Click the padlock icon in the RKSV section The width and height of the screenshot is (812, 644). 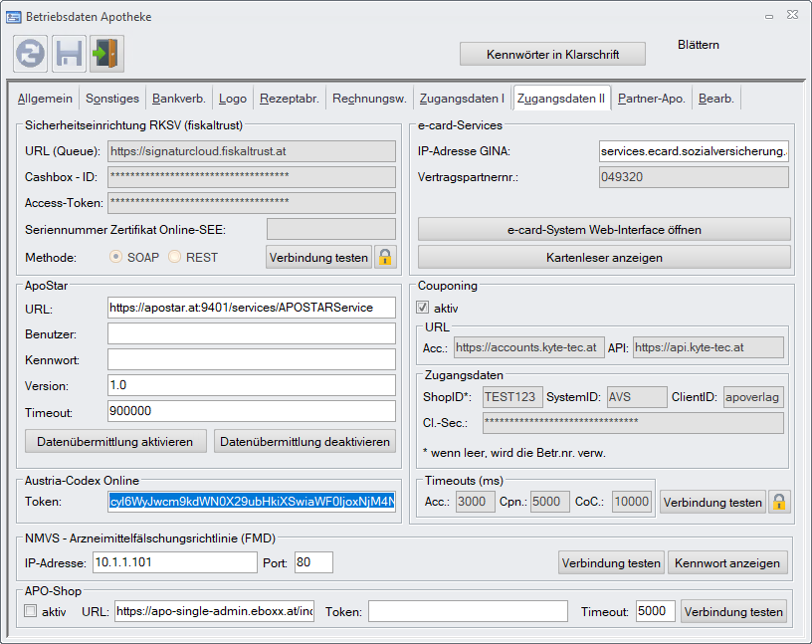point(385,257)
